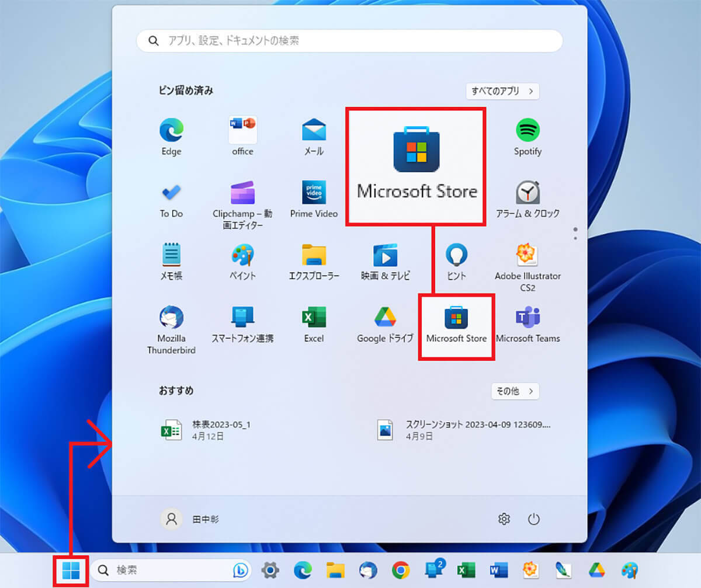Open the 田中彰 user account menu

pyautogui.click(x=190, y=519)
